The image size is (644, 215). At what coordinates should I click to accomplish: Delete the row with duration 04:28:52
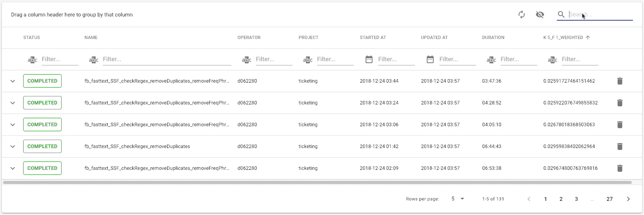(x=620, y=103)
